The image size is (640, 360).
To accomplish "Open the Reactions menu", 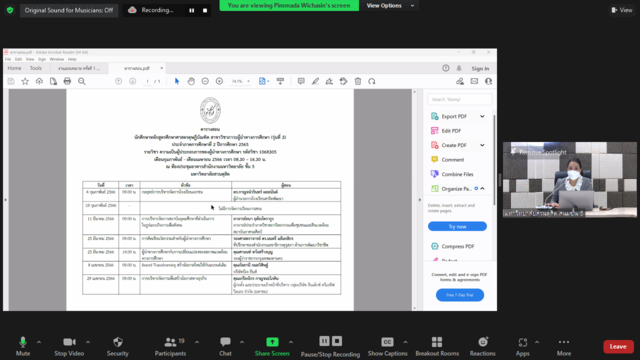I will coord(483,342).
